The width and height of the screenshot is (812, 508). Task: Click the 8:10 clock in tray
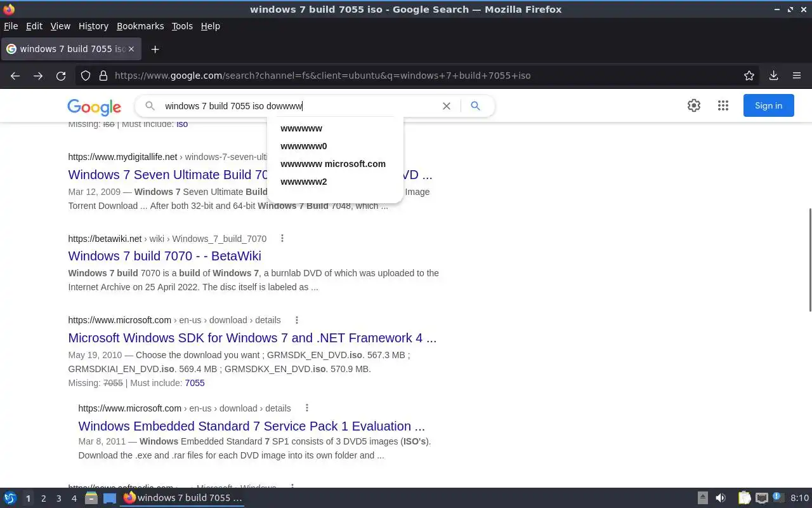[799, 498]
